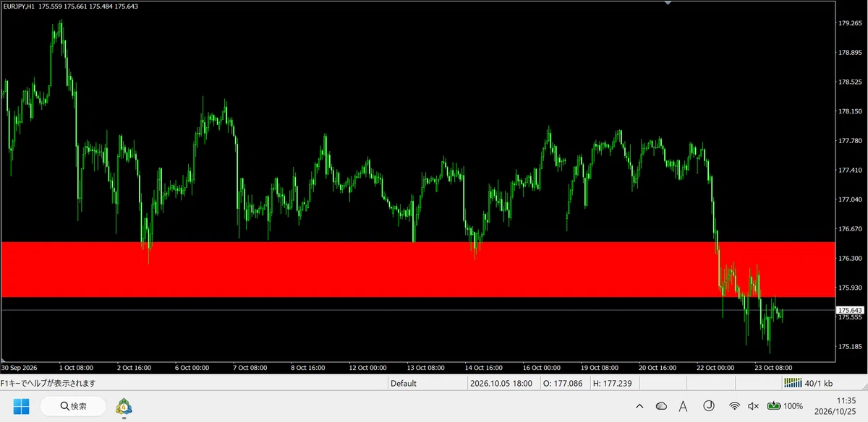Viewport: 868px width, 422px height.
Task: Open the Wi-Fi network tray icon
Action: pos(734,406)
